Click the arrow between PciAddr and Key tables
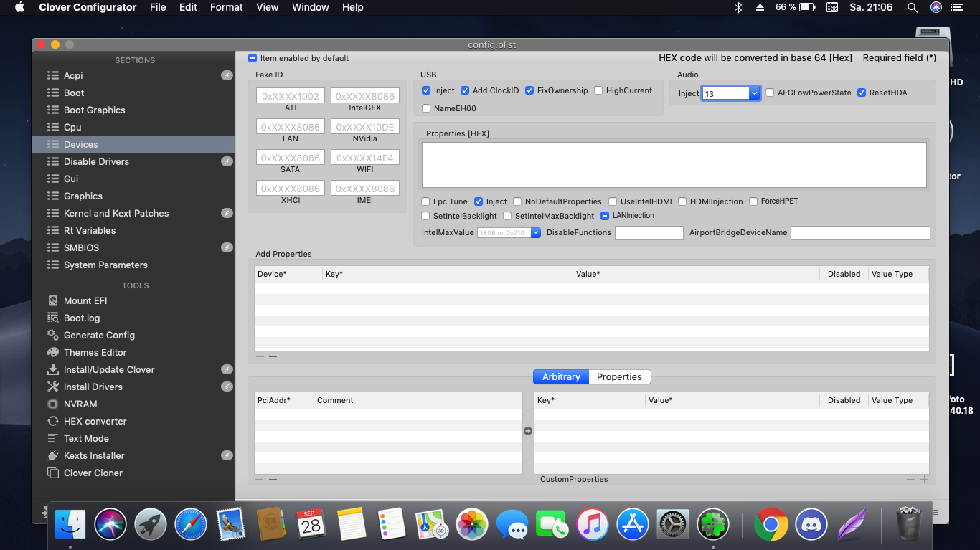 point(528,431)
